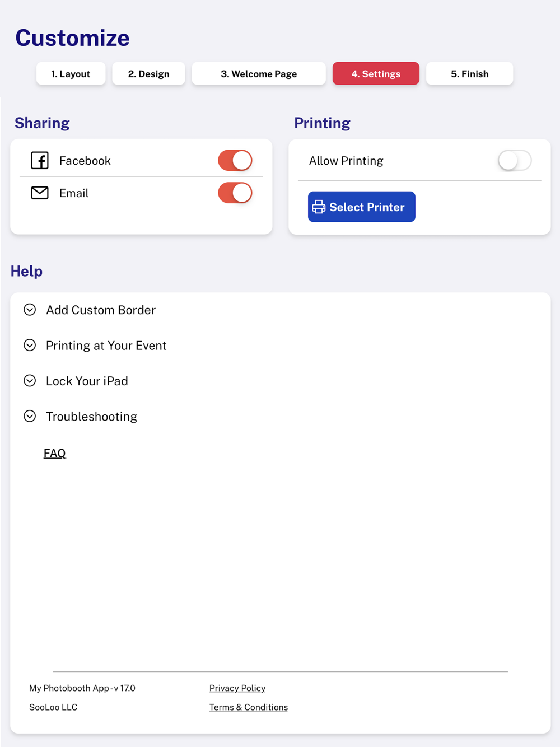Click the Troubleshooting help topic label
560x747 pixels.
click(x=92, y=417)
